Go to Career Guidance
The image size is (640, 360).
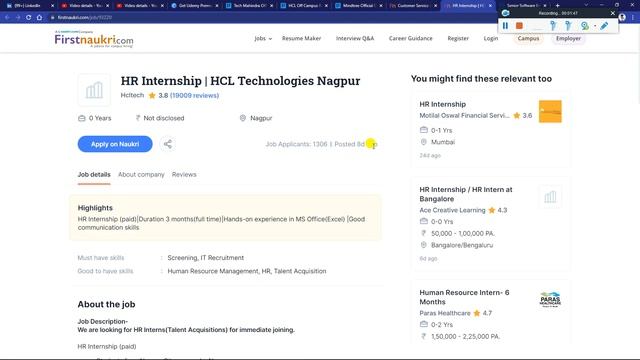pyautogui.click(x=410, y=38)
